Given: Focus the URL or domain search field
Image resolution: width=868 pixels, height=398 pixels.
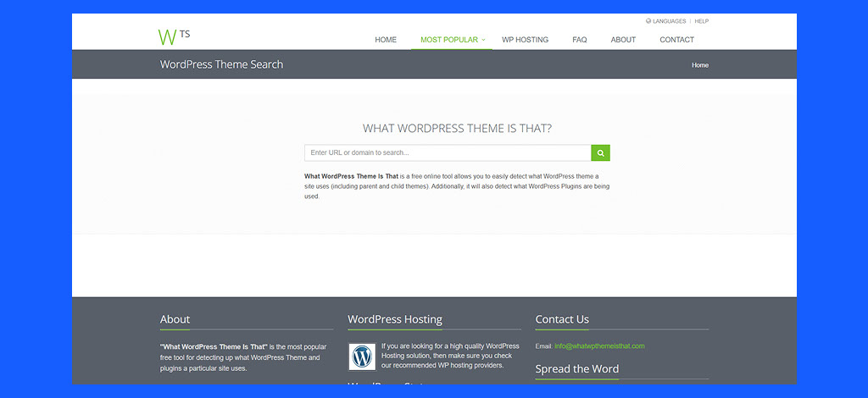Looking at the screenshot, I should point(448,153).
